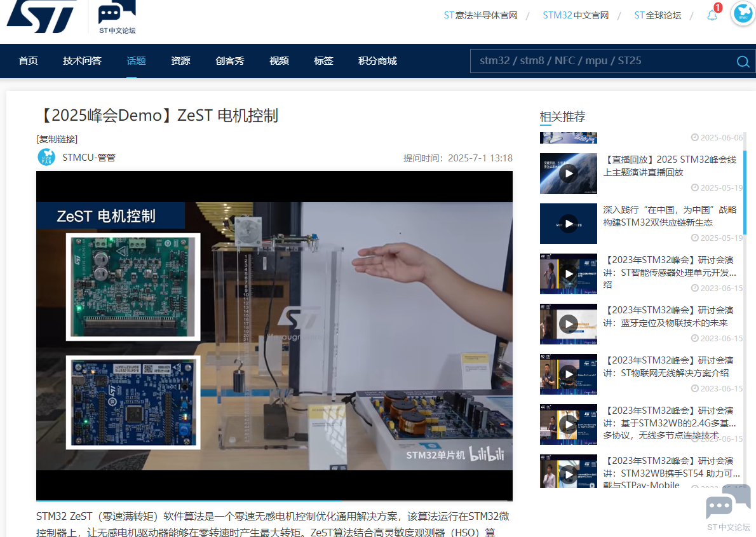Select the 话题 navigation tab
The width and height of the screenshot is (756, 537).
click(x=136, y=61)
